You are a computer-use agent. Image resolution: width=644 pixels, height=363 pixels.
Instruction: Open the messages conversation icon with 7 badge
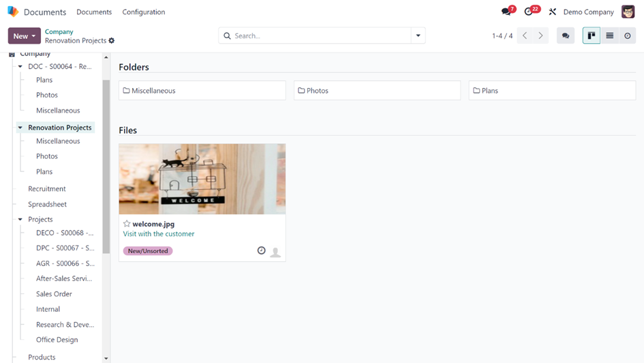point(507,12)
